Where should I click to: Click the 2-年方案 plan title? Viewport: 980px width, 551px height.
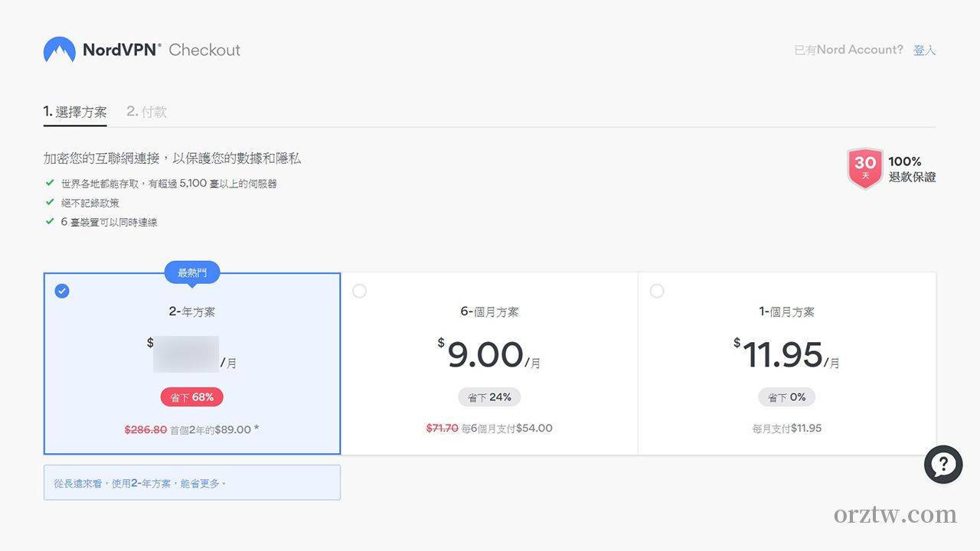coord(192,311)
